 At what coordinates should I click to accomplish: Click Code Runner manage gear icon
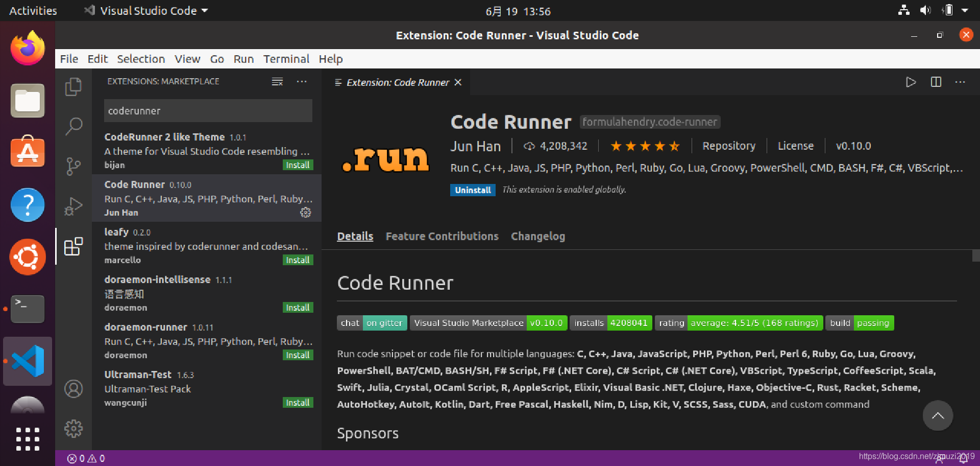click(306, 213)
